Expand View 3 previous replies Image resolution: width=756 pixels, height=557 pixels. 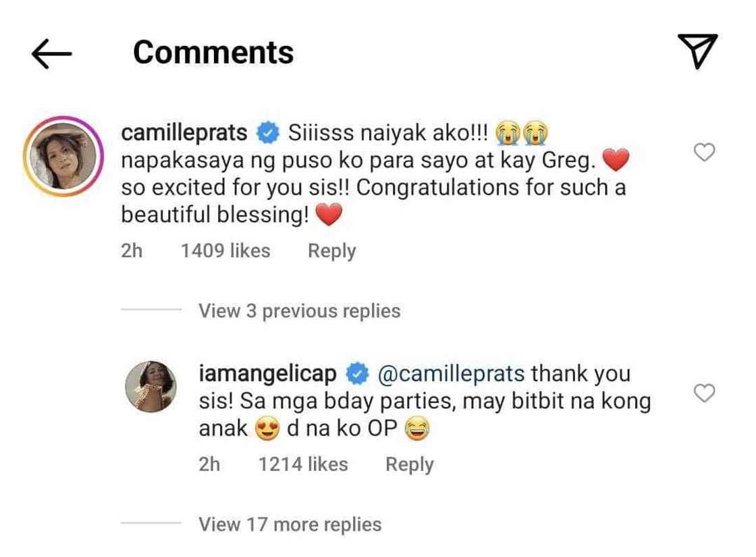[x=298, y=311]
